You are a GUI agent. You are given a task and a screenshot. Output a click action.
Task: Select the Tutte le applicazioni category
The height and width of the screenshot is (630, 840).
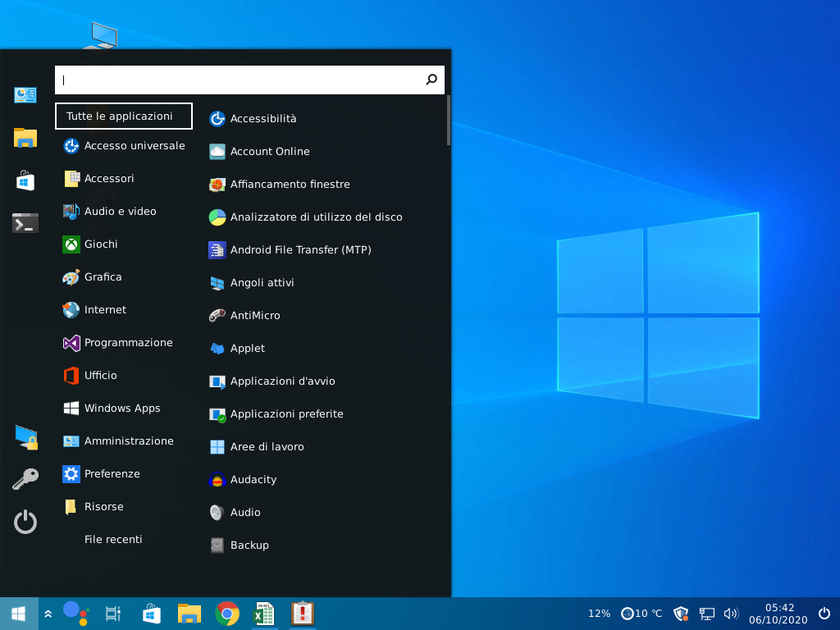tap(124, 116)
